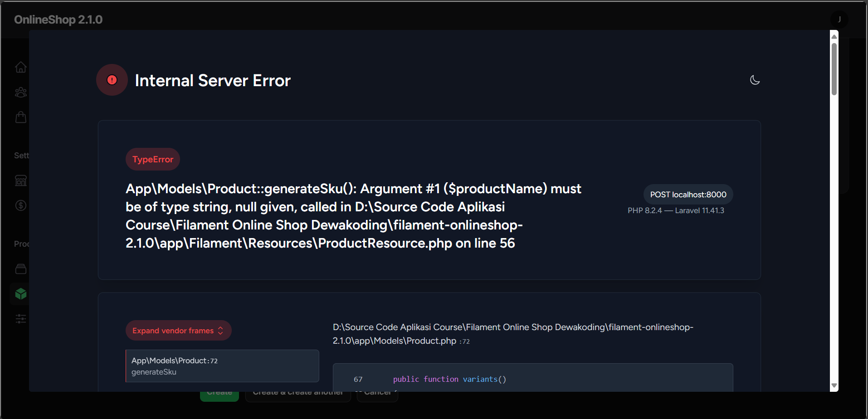868x419 pixels.
Task: Select the stacked category sidebar icon
Action: pyautogui.click(x=20, y=269)
